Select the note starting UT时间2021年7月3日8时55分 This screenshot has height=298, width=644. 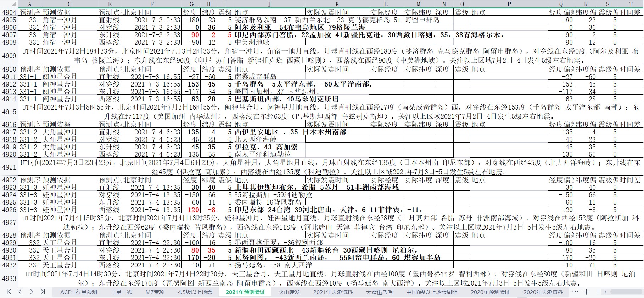pyautogui.click(x=330, y=111)
